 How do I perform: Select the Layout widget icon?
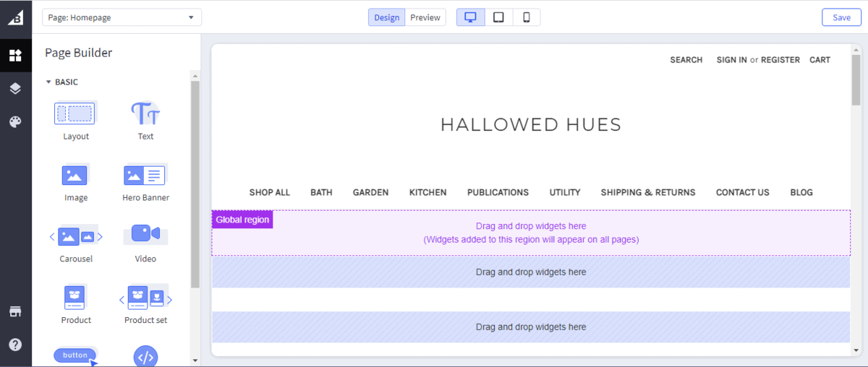click(75, 113)
